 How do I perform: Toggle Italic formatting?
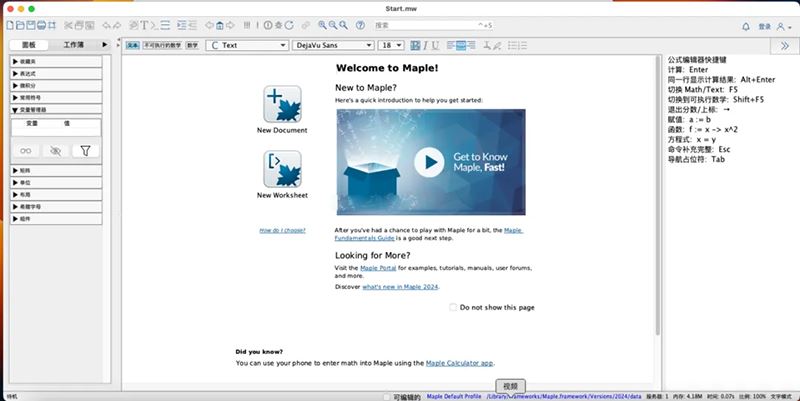[x=426, y=45]
